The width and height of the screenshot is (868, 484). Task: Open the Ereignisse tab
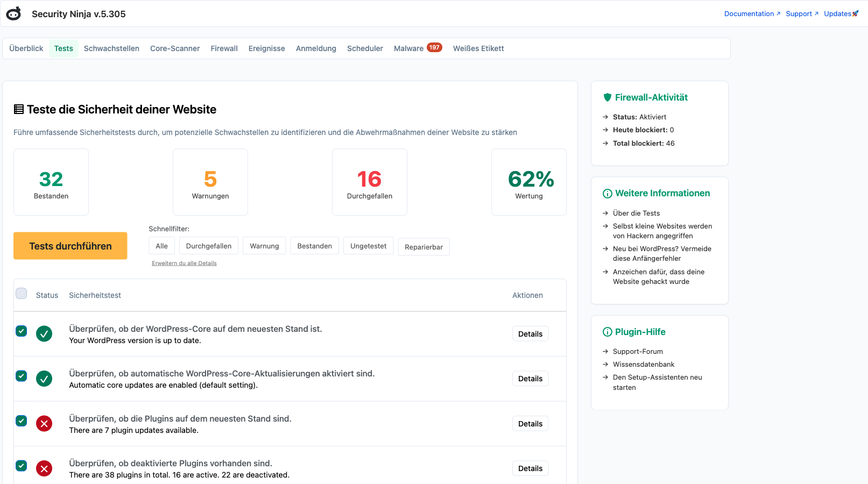pyautogui.click(x=267, y=48)
